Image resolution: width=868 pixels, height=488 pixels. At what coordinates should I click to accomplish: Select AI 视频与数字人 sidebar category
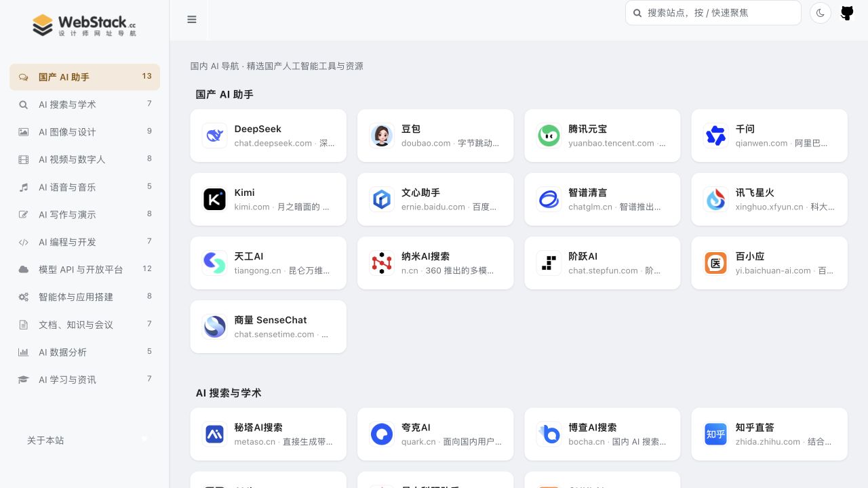coord(85,159)
